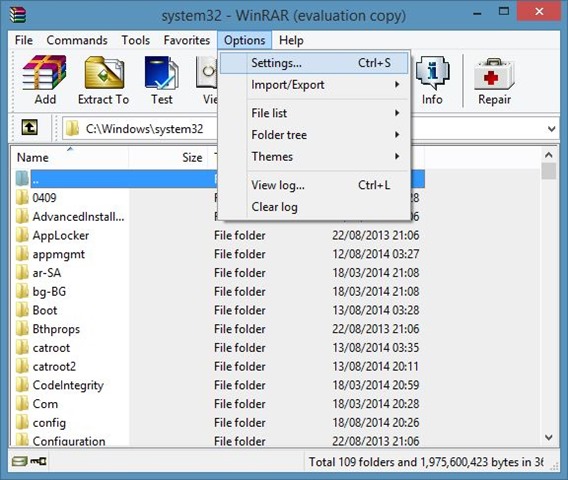Minimize the WinRAR window
Viewport: 568px width, 480px height.
(477, 13)
